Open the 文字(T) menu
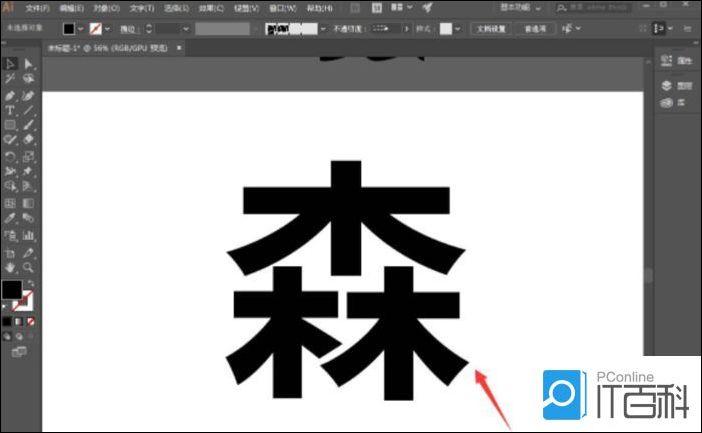Screen dimensions: 702x433 142,9
